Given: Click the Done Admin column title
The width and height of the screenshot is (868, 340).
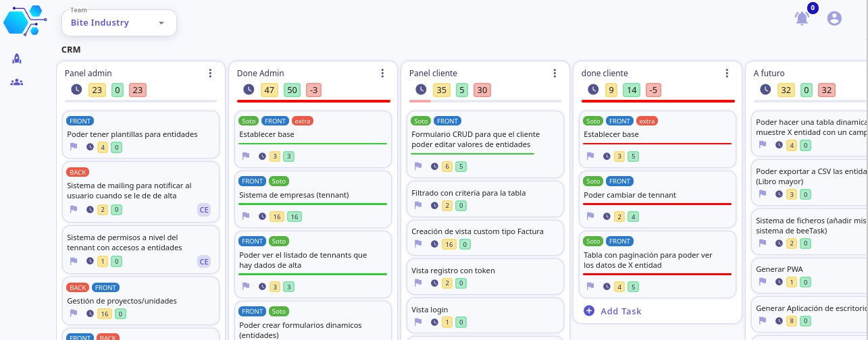Looking at the screenshot, I should [x=261, y=73].
